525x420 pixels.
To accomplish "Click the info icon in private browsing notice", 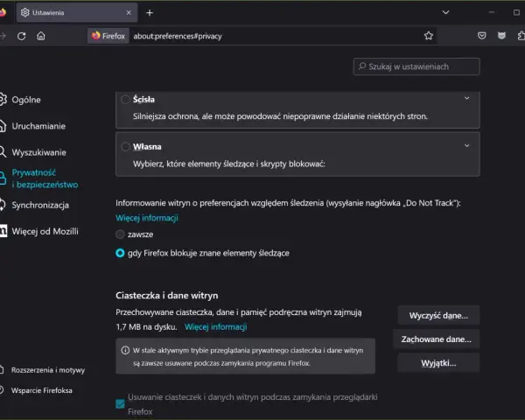I will coord(125,350).
